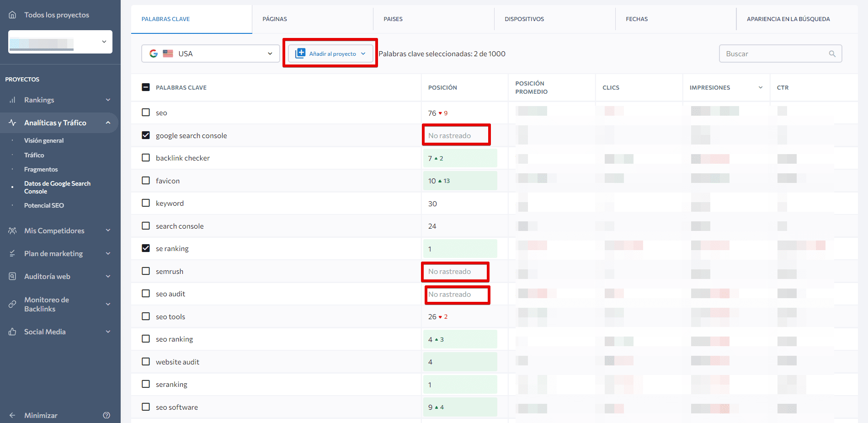Image resolution: width=868 pixels, height=423 pixels.
Task: Collapse the Analíticas y Tráfico section
Action: pyautogui.click(x=108, y=123)
